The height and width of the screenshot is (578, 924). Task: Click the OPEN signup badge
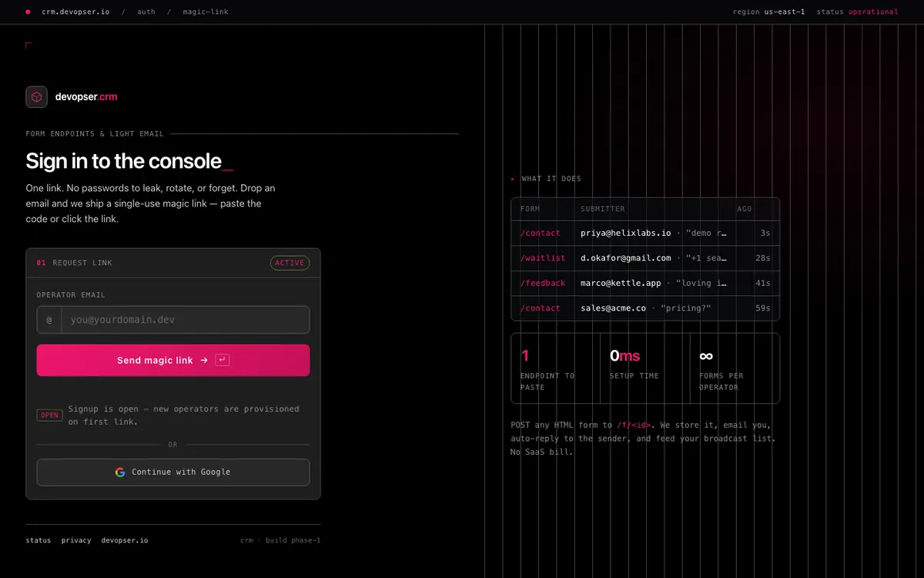pos(49,415)
